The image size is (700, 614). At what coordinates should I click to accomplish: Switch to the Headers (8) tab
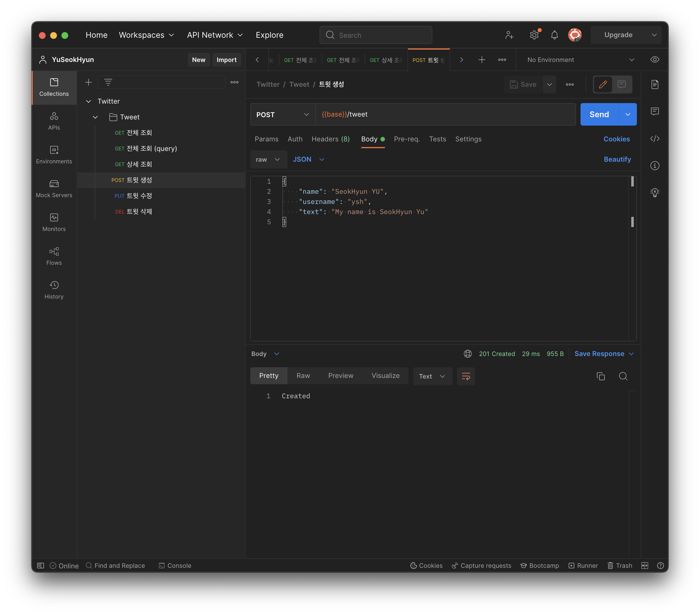(x=330, y=139)
